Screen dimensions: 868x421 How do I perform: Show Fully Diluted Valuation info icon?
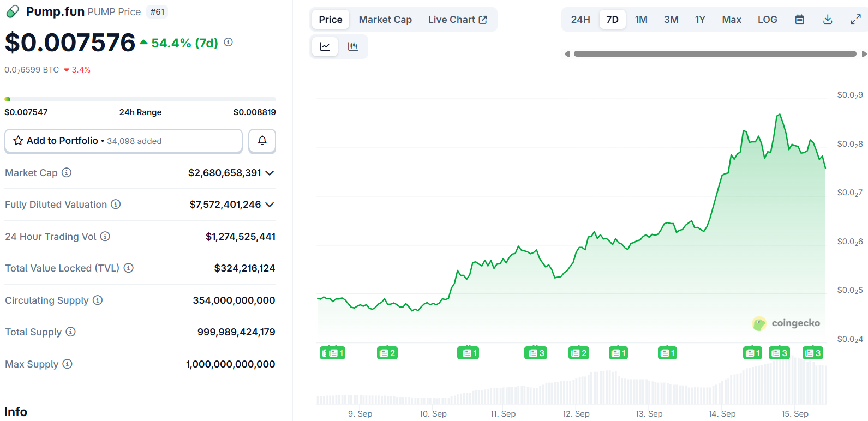click(x=116, y=204)
